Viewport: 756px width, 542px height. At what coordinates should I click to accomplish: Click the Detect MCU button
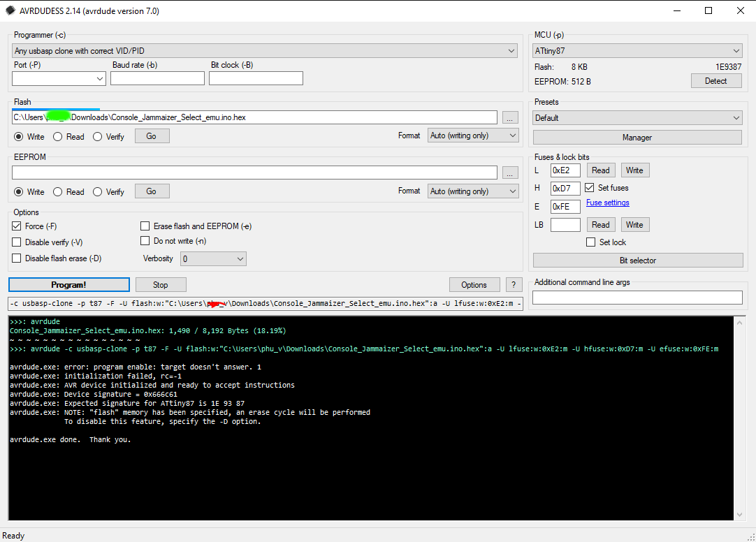pos(716,81)
